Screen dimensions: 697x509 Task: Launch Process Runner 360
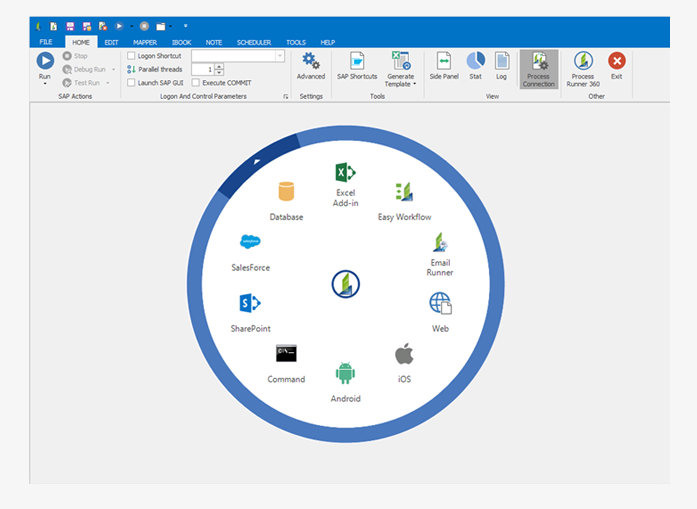coord(583,69)
